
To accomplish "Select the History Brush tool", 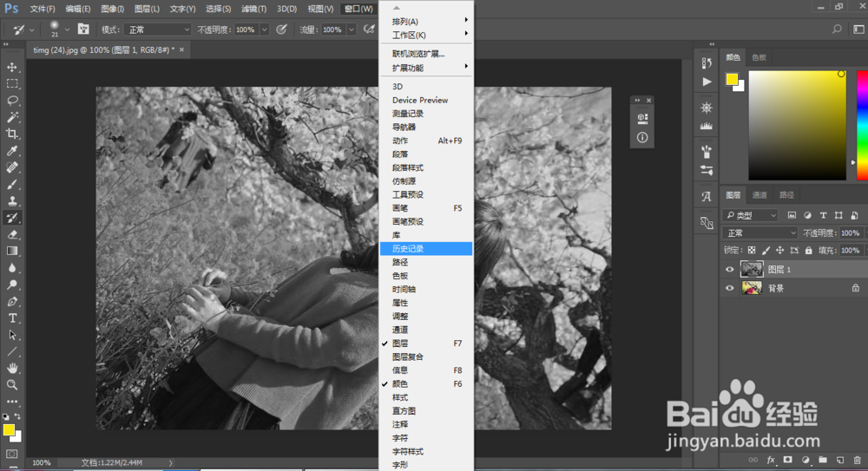I will coord(12,218).
